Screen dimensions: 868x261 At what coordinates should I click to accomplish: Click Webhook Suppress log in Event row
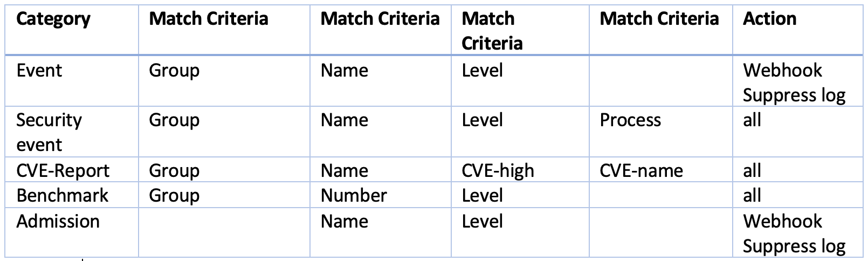794,83
